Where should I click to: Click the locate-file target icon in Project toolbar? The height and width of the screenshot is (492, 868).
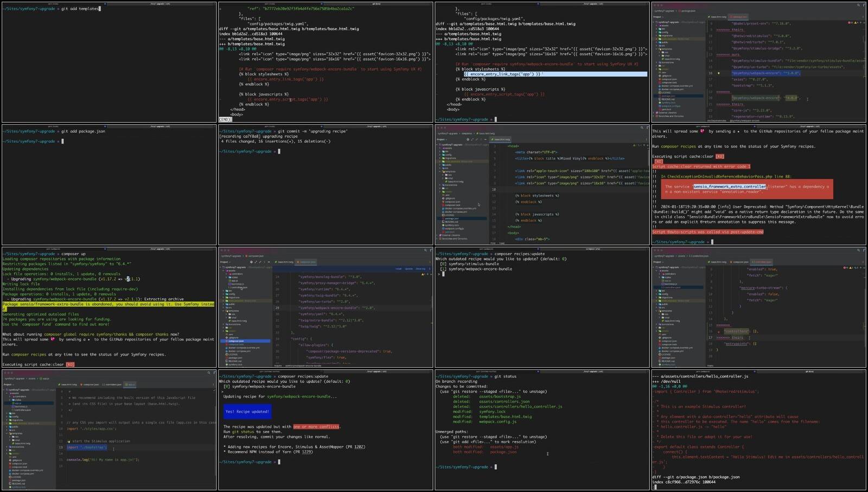click(x=251, y=262)
